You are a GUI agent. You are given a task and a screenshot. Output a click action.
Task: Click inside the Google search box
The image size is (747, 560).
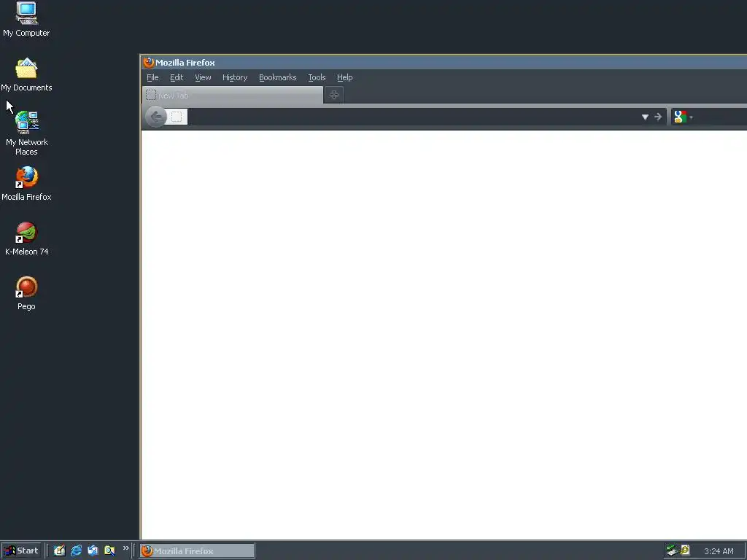pyautogui.click(x=720, y=117)
